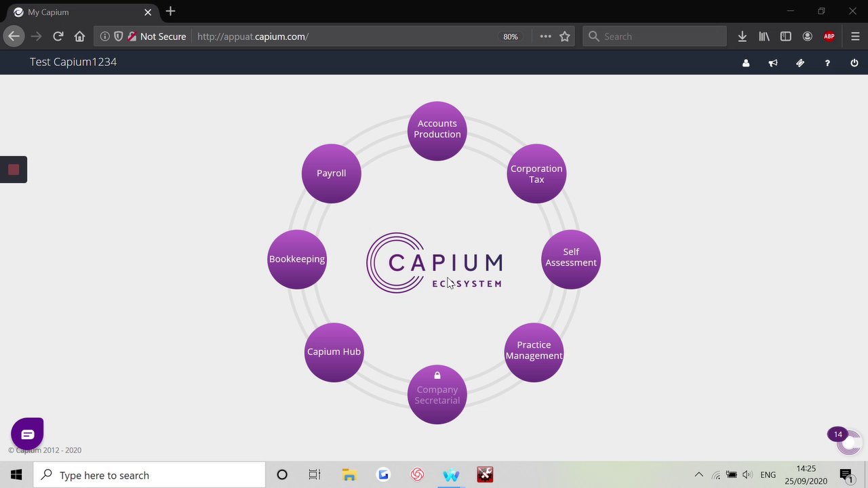Click the red square side panel button
The width and height of the screenshot is (868, 488).
pyautogui.click(x=14, y=169)
